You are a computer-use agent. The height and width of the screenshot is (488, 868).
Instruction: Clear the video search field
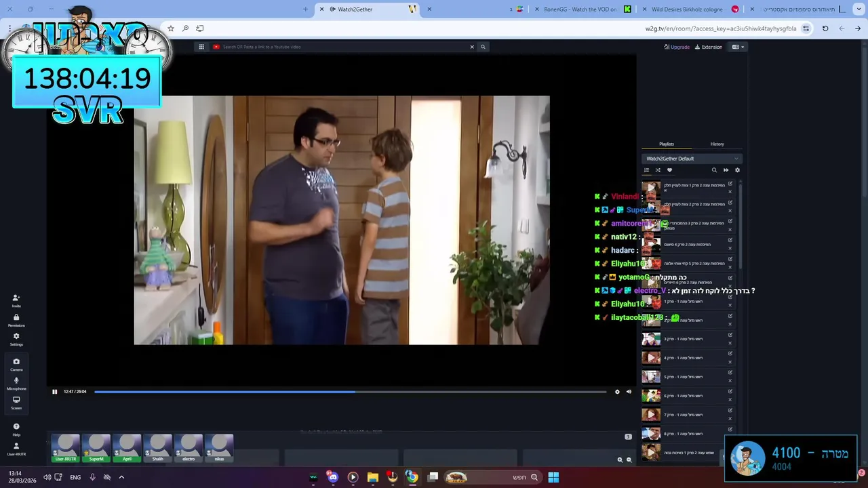pyautogui.click(x=472, y=47)
